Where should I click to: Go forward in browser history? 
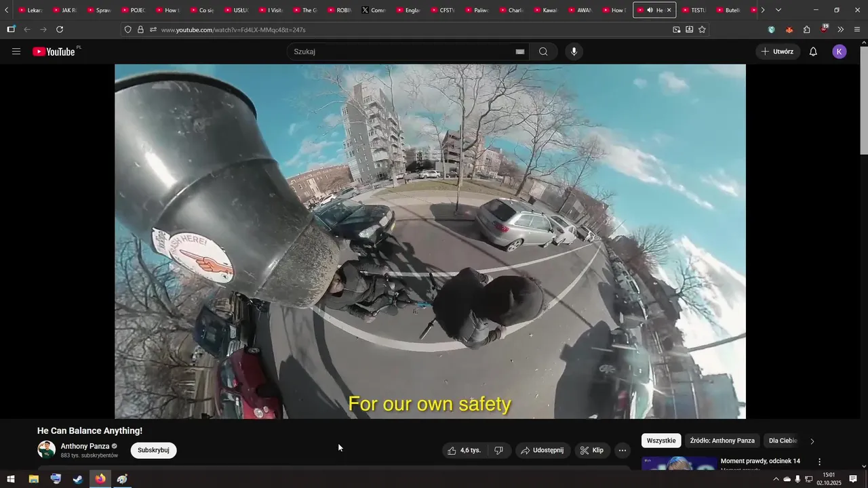pos(43,30)
